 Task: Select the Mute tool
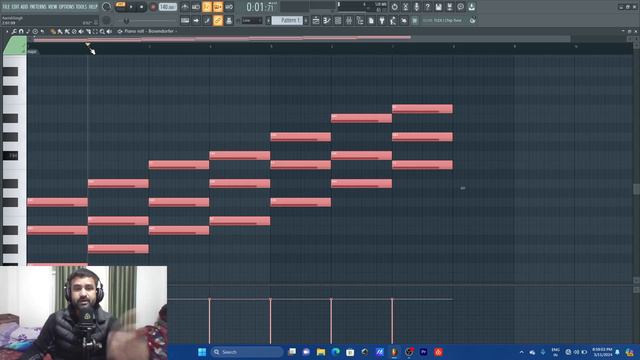(x=81, y=31)
